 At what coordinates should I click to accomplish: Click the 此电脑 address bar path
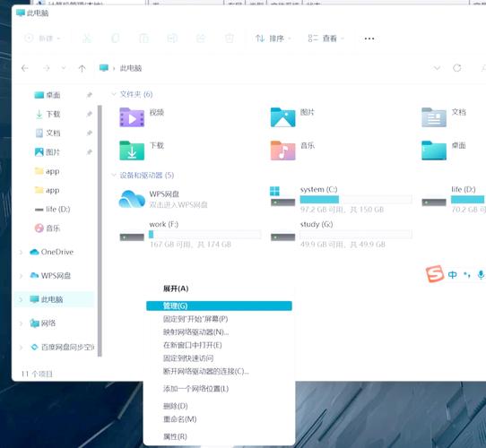click(x=131, y=68)
